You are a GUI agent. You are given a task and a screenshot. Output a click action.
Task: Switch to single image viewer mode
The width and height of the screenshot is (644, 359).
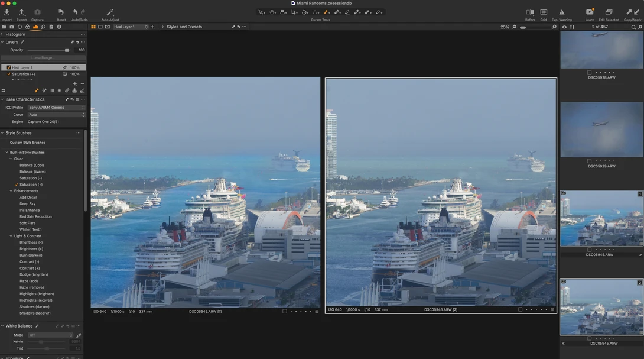[100, 27]
